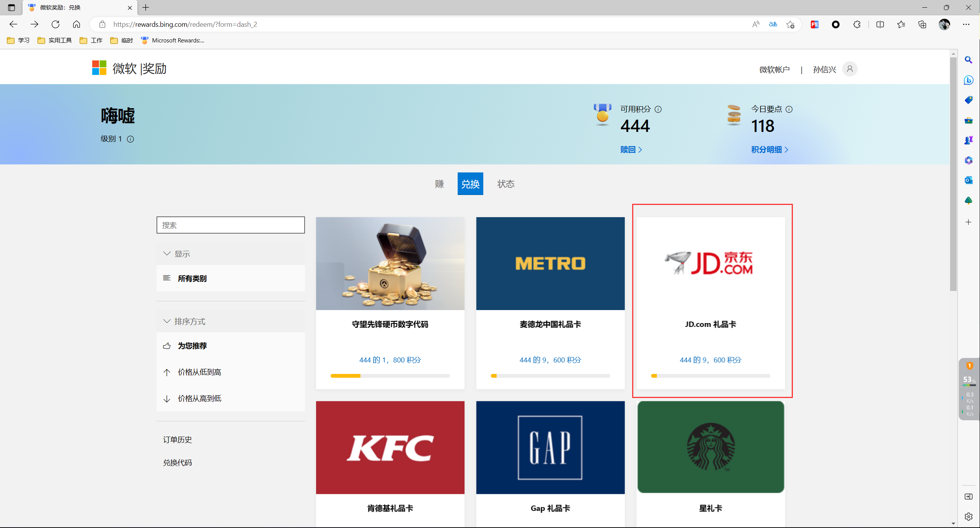View site information lock icon
The width and height of the screenshot is (980, 528).
click(102, 24)
